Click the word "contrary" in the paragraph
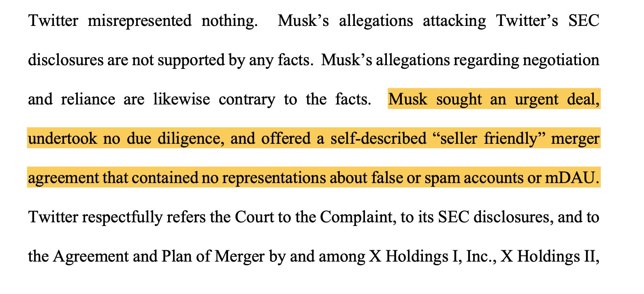644x294 pixels. pyautogui.click(x=247, y=99)
